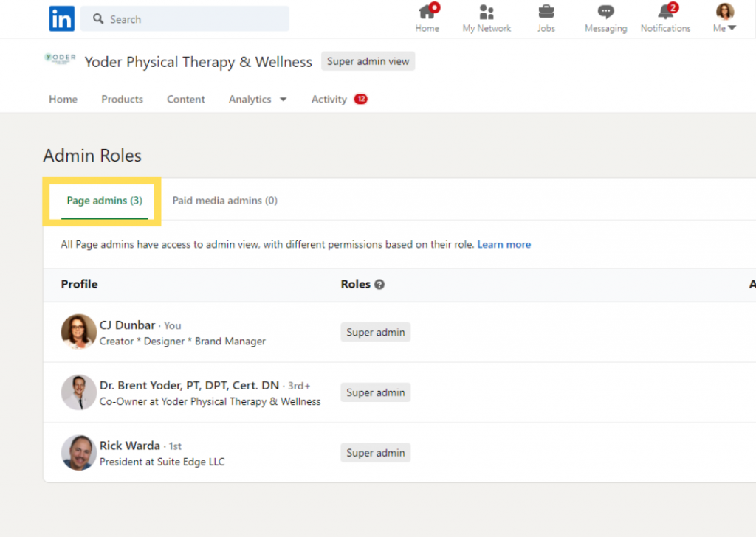The height and width of the screenshot is (537, 756).
Task: Click 'President at Suite Edge LLC' text
Action: [162, 461]
